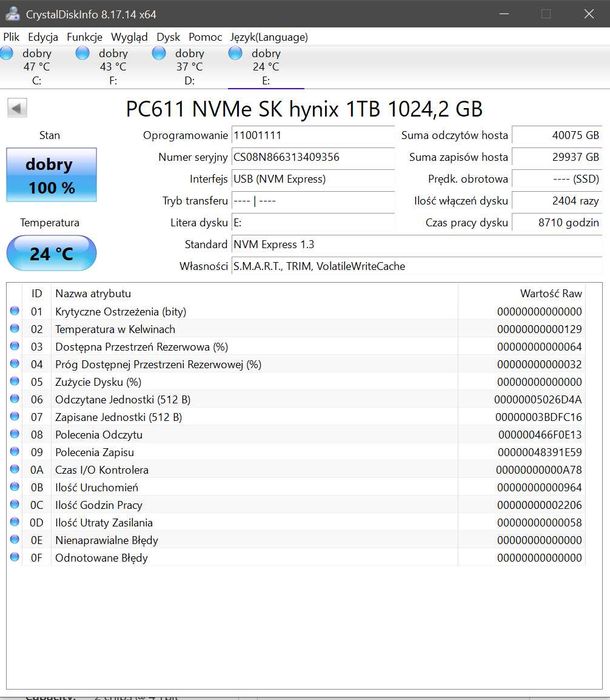This screenshot has width=610, height=700.
Task: Click the Wartość Raw column header
Action: coord(522,293)
